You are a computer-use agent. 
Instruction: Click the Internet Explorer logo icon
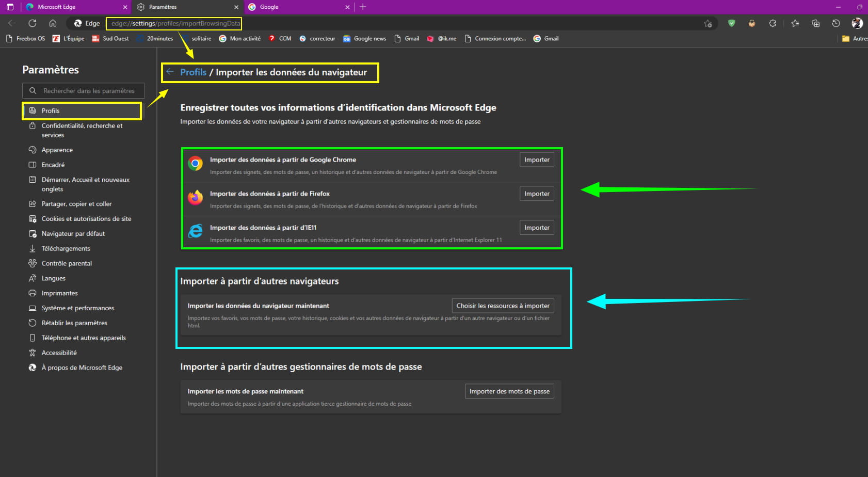(195, 231)
